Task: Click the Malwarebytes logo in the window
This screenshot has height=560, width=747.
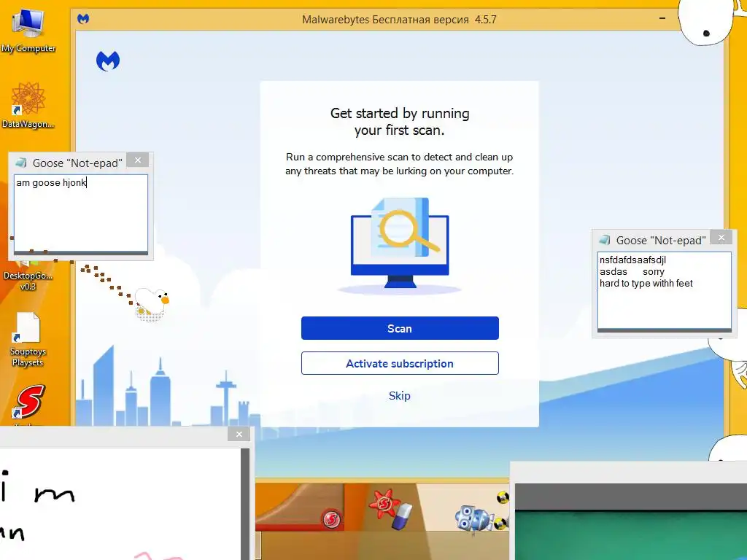Action: click(x=108, y=61)
